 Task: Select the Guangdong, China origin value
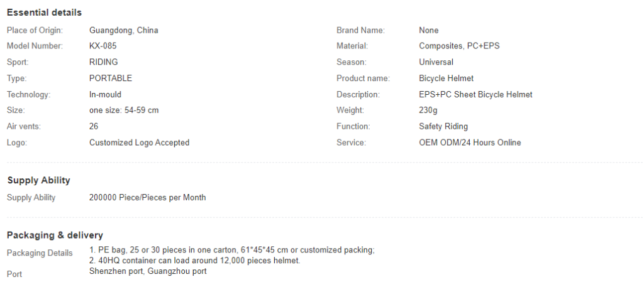124,30
